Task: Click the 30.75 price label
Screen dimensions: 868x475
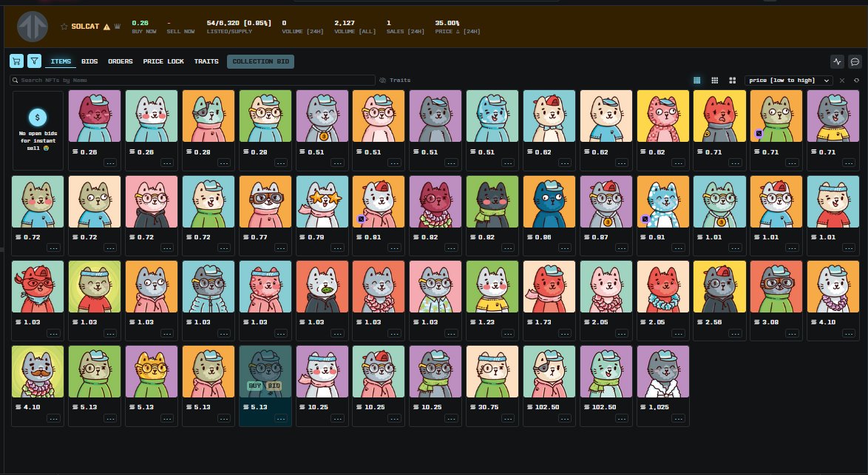Action: tap(487, 407)
